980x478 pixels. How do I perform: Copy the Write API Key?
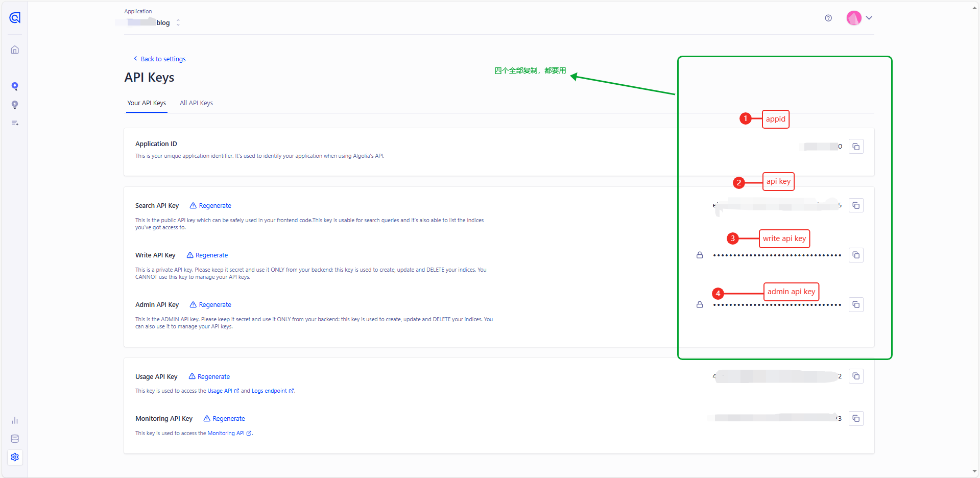point(856,255)
